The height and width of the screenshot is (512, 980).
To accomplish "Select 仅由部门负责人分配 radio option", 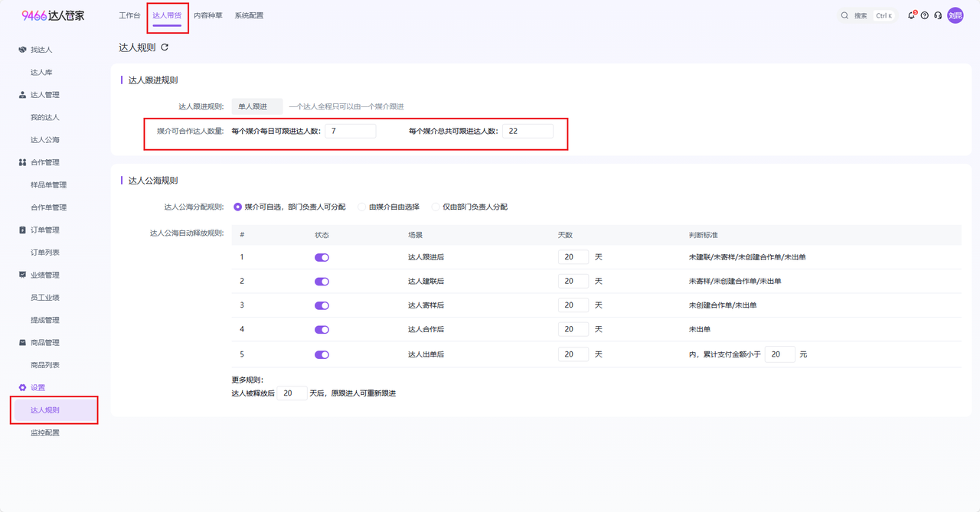I will point(436,207).
